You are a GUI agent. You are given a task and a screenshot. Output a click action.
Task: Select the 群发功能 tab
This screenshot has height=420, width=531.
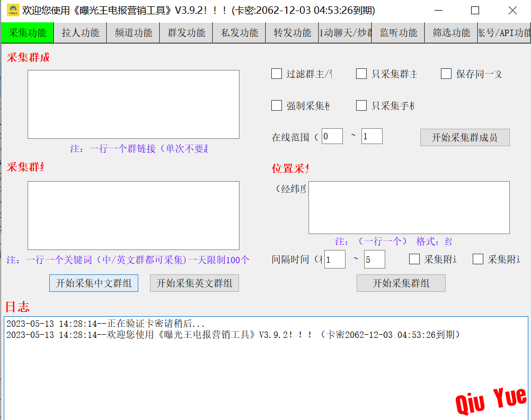(x=186, y=33)
